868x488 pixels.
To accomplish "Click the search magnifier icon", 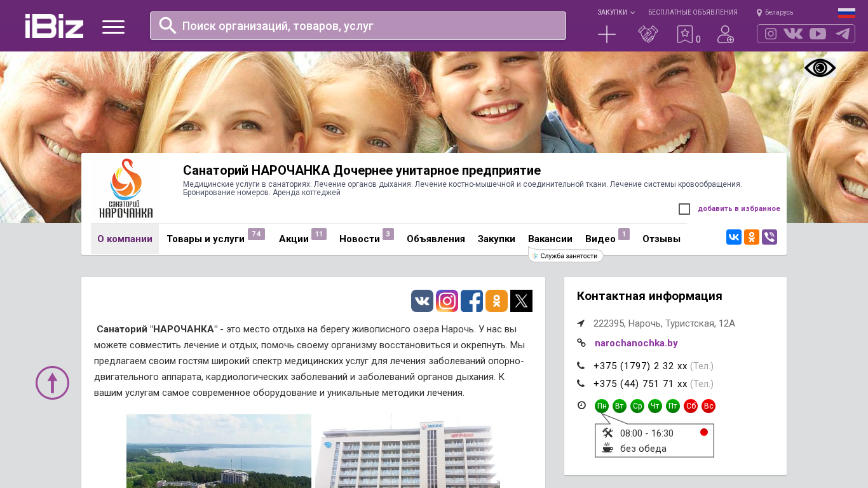I will (x=168, y=25).
